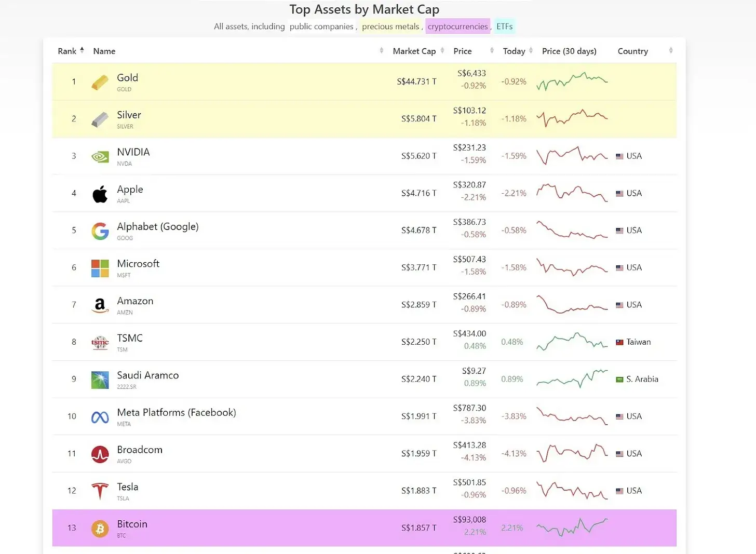Filter by cryptocurrencies category
The height and width of the screenshot is (554, 756).
457,26
